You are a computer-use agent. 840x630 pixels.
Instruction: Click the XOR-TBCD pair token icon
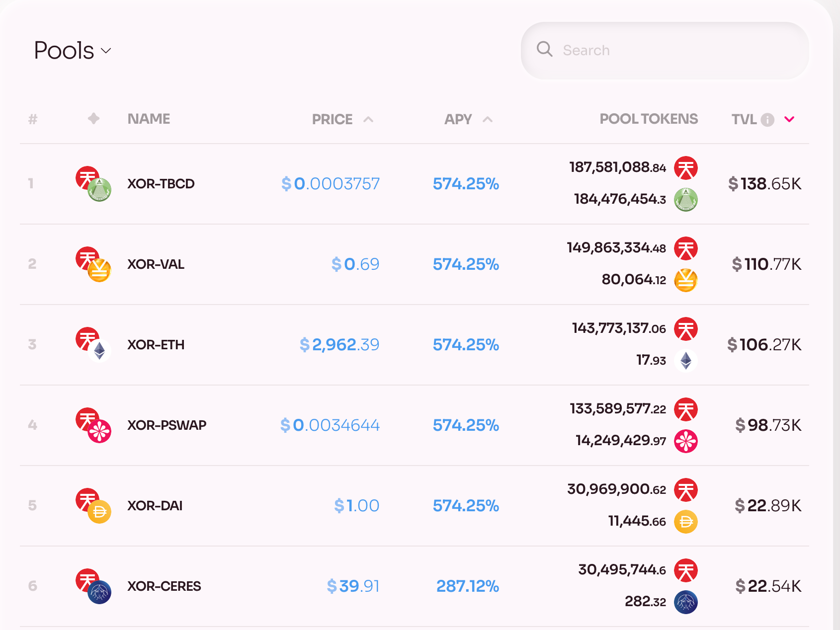tap(93, 184)
